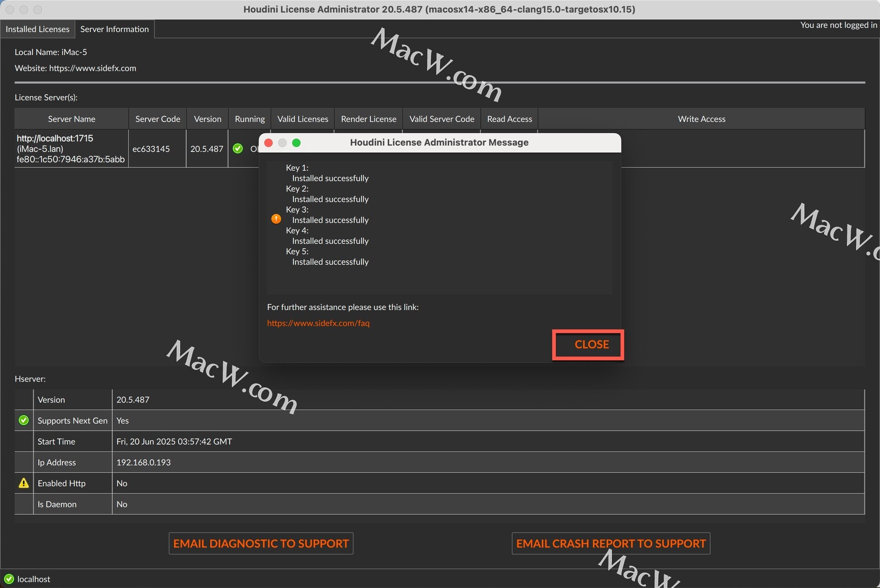Click the Write Access column header
Image resolution: width=880 pixels, height=588 pixels.
tap(701, 119)
